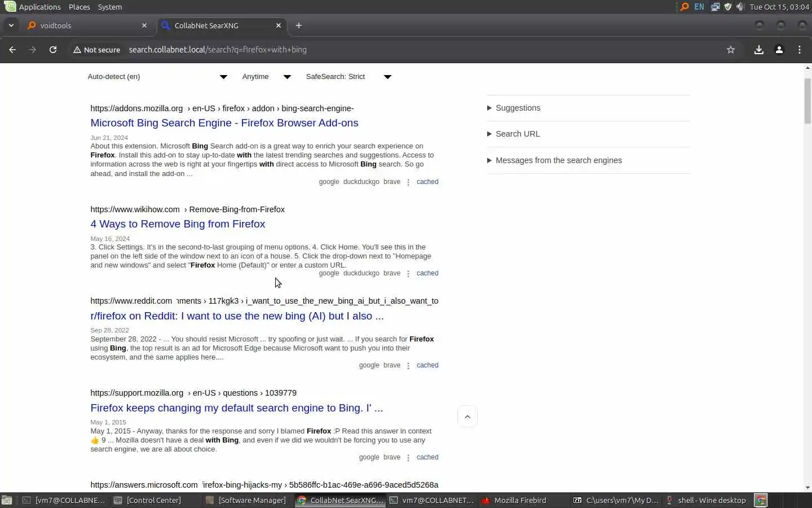Open the Applications menu

(x=33, y=7)
